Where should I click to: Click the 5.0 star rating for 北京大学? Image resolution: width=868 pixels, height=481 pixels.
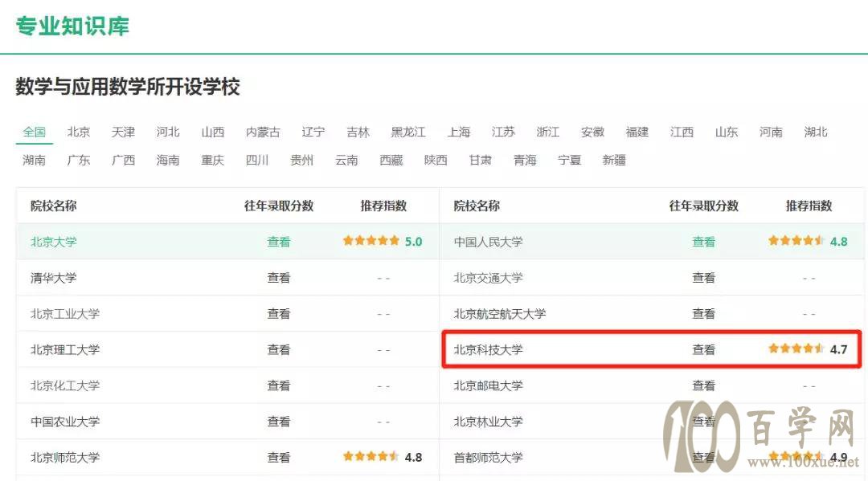(x=383, y=241)
